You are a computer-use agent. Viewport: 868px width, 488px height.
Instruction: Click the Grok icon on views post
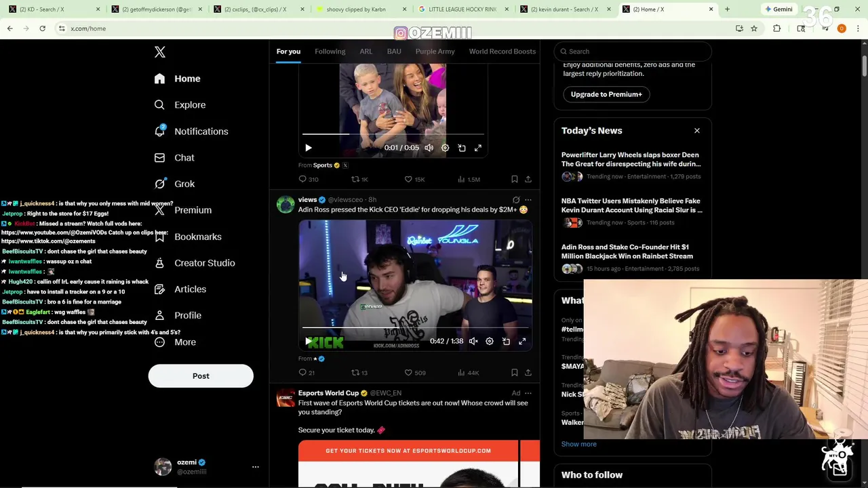point(516,200)
